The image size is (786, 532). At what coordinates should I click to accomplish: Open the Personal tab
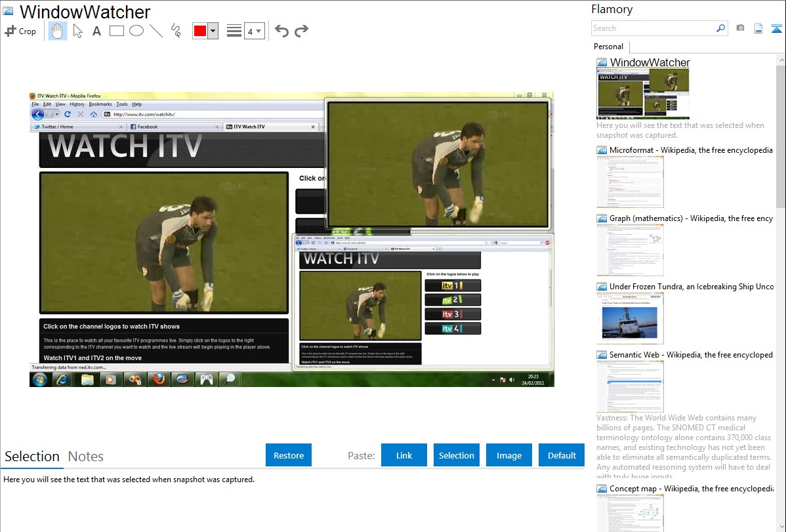pyautogui.click(x=609, y=47)
